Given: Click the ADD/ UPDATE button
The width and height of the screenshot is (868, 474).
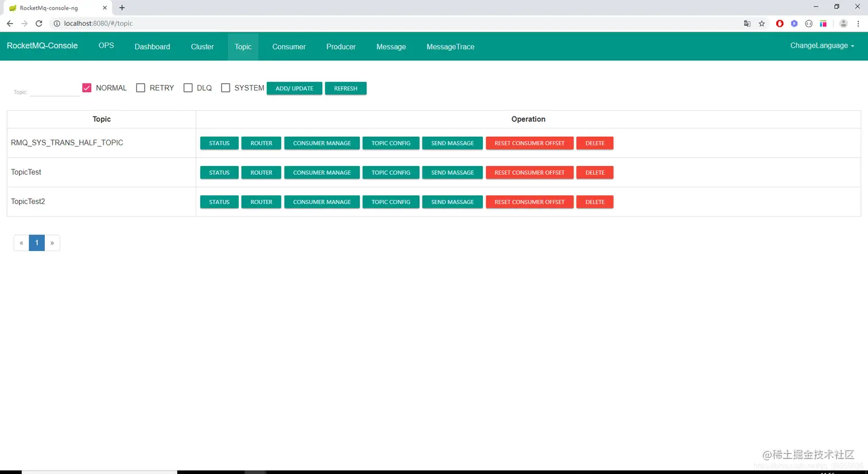Looking at the screenshot, I should tap(294, 88).
